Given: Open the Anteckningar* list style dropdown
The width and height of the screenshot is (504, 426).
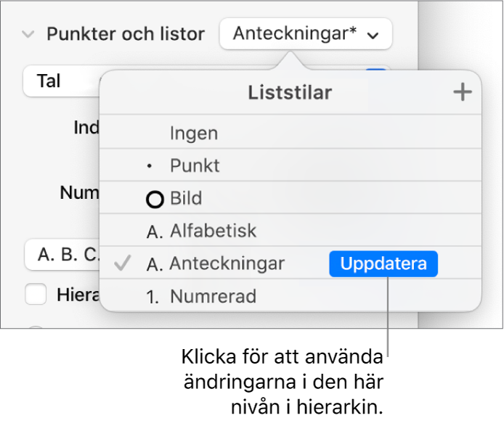Looking at the screenshot, I should tap(305, 34).
